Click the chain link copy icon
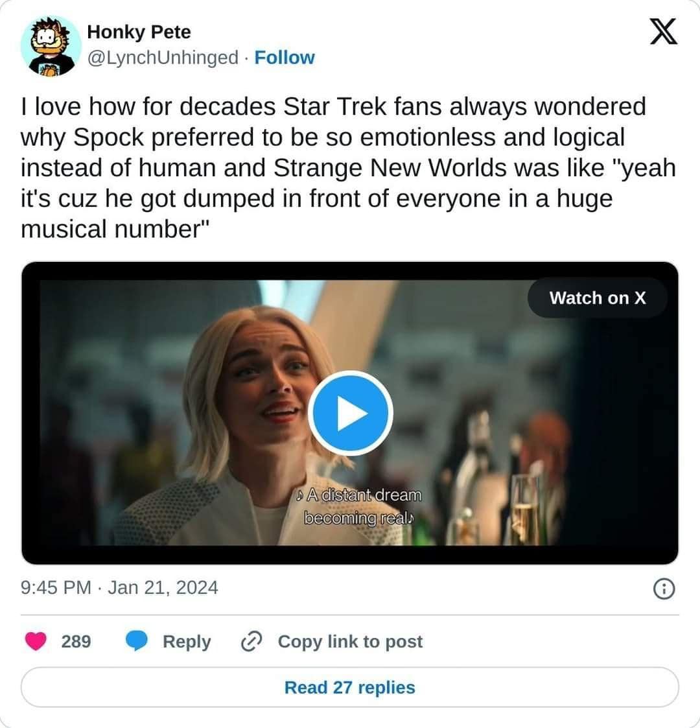Screen dimensions: 700x728 click(250, 641)
